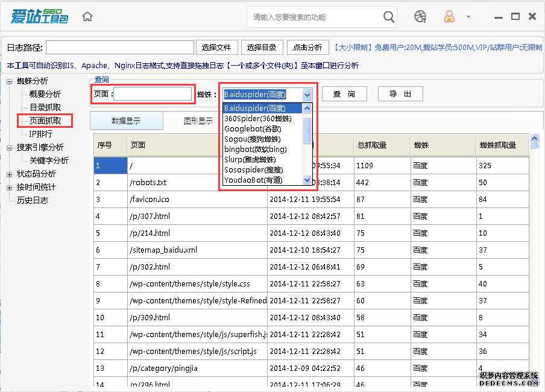Click the orange user account icon
This screenshot has width=545, height=392.
[450, 17]
